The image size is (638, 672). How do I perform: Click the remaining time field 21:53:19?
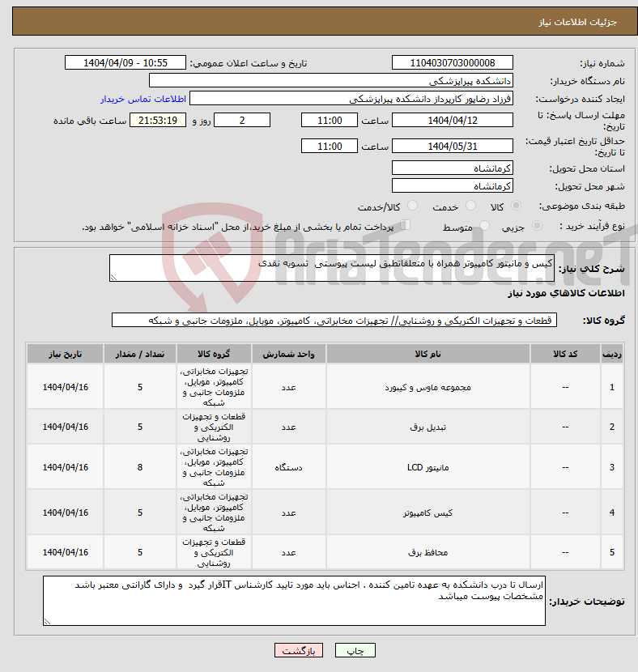click(x=158, y=120)
